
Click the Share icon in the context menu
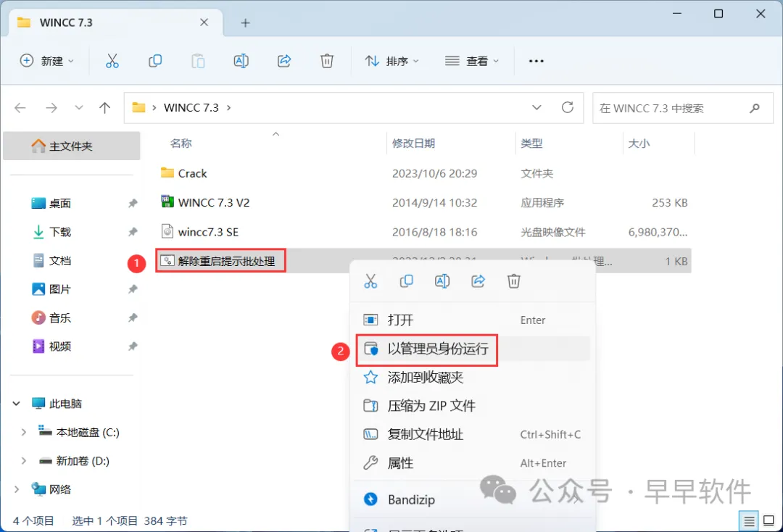tap(478, 281)
